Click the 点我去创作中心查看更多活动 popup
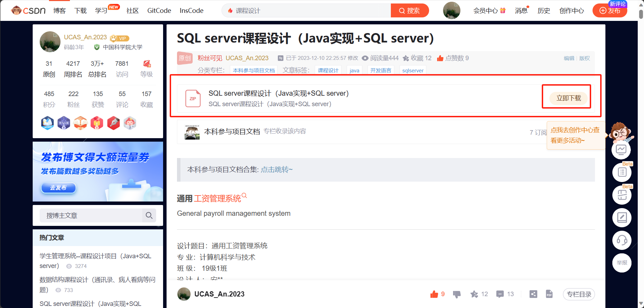The width and height of the screenshot is (644, 308). tap(575, 135)
